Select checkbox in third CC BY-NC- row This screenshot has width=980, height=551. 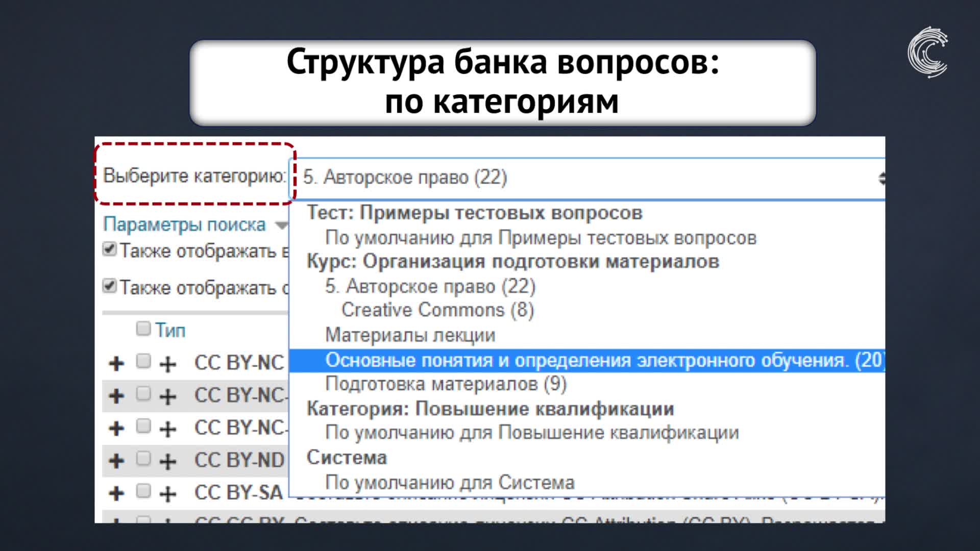point(143,426)
